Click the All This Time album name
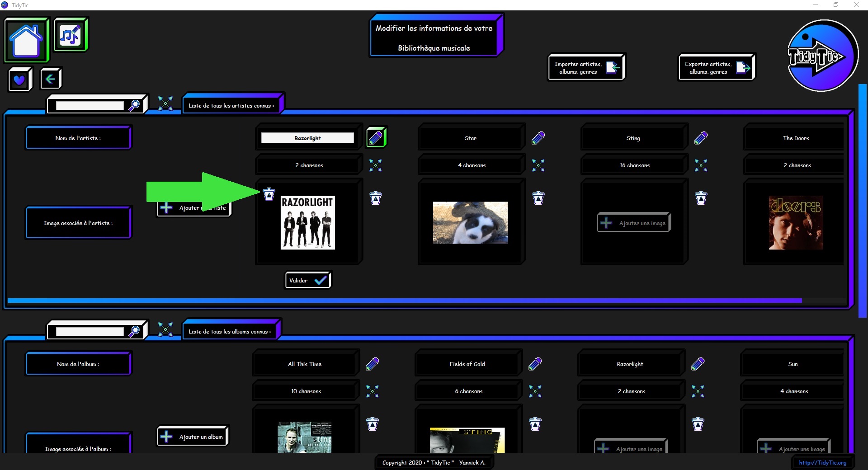 [x=305, y=364]
